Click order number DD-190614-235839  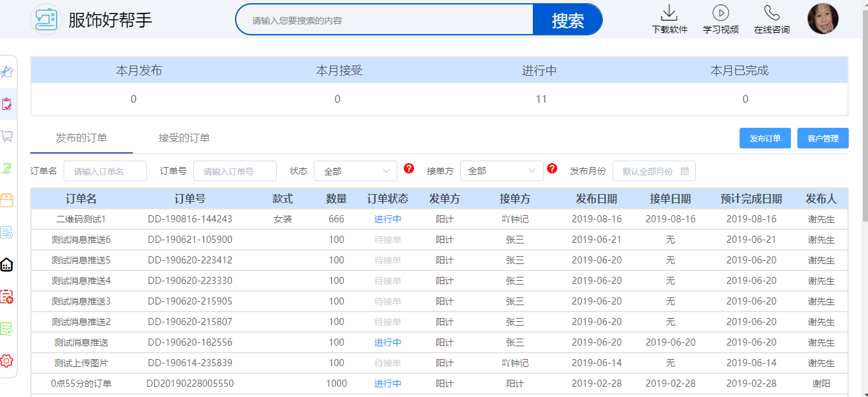tap(190, 363)
